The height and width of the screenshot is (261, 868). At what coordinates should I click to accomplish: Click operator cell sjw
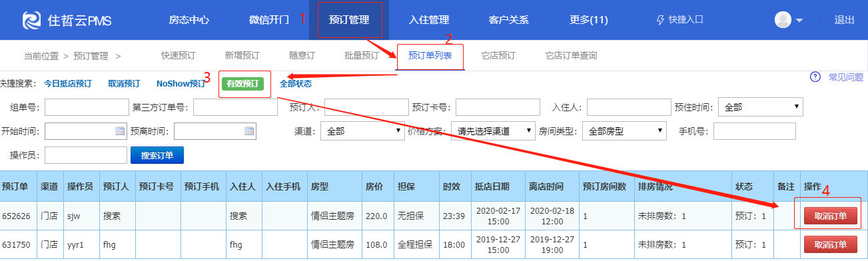[73, 216]
